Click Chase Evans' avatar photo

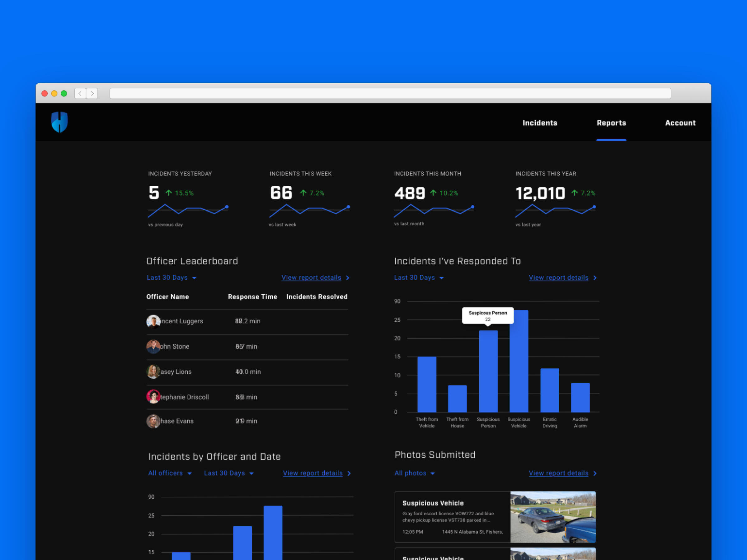[x=153, y=421]
